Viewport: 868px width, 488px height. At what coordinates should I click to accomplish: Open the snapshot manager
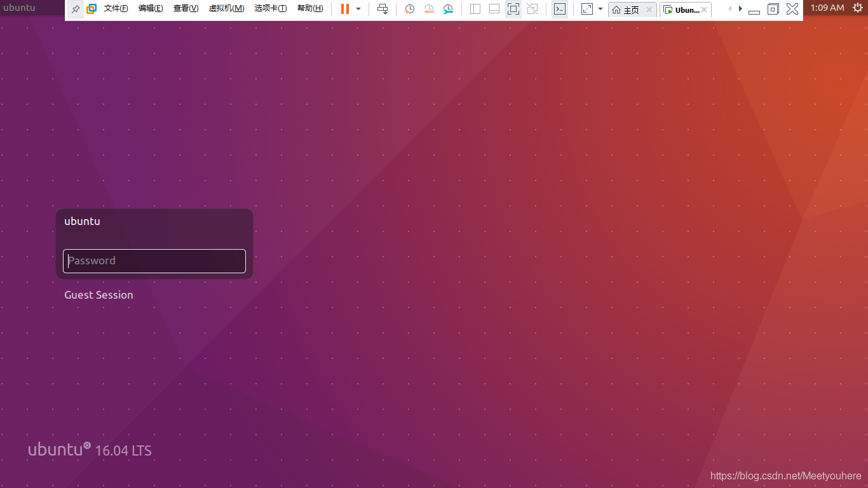pos(448,9)
